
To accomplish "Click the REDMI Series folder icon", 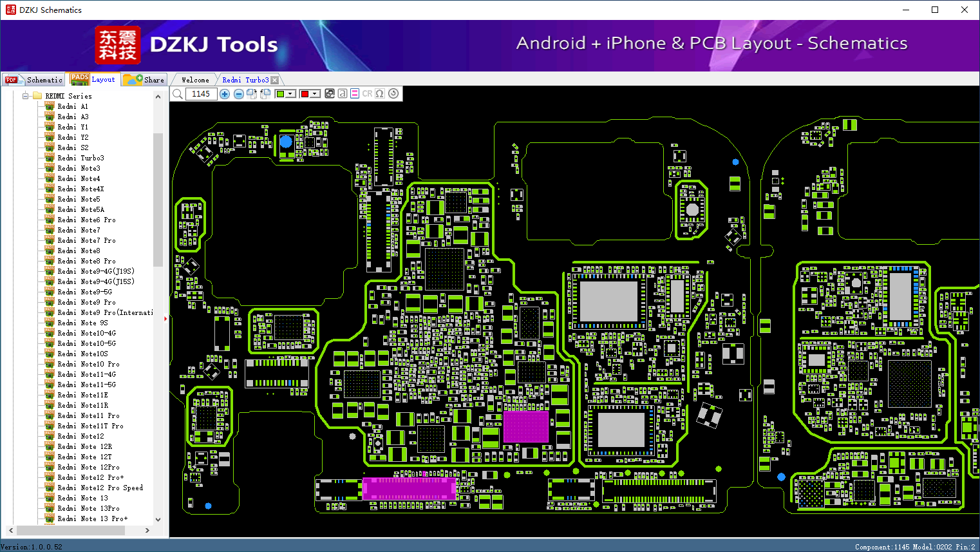I will 37,96.
